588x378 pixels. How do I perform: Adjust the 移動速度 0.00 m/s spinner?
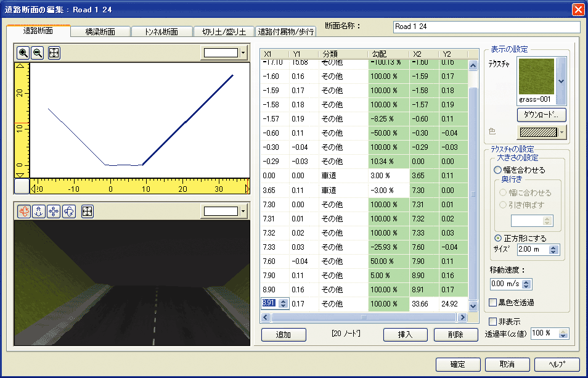526,284
